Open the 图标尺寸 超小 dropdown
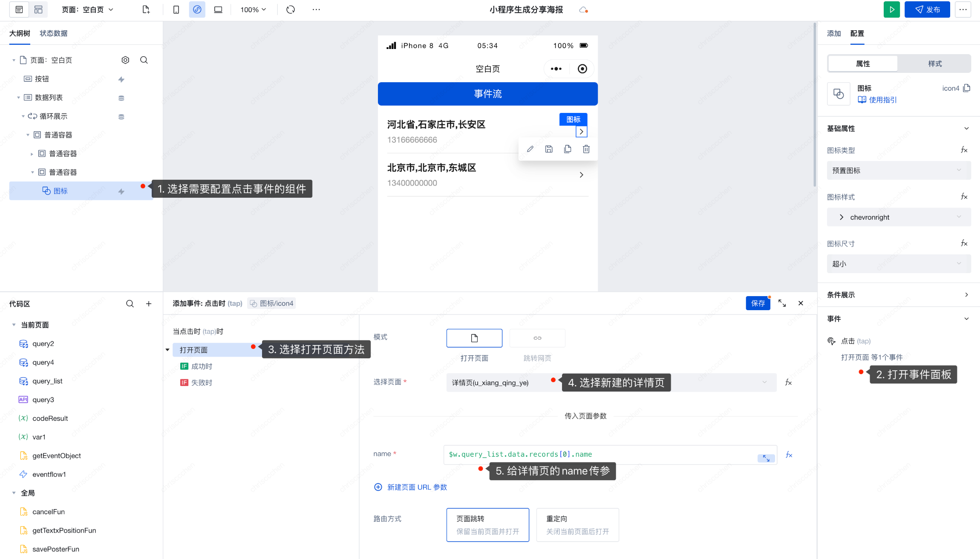This screenshot has width=980, height=559. click(x=899, y=264)
